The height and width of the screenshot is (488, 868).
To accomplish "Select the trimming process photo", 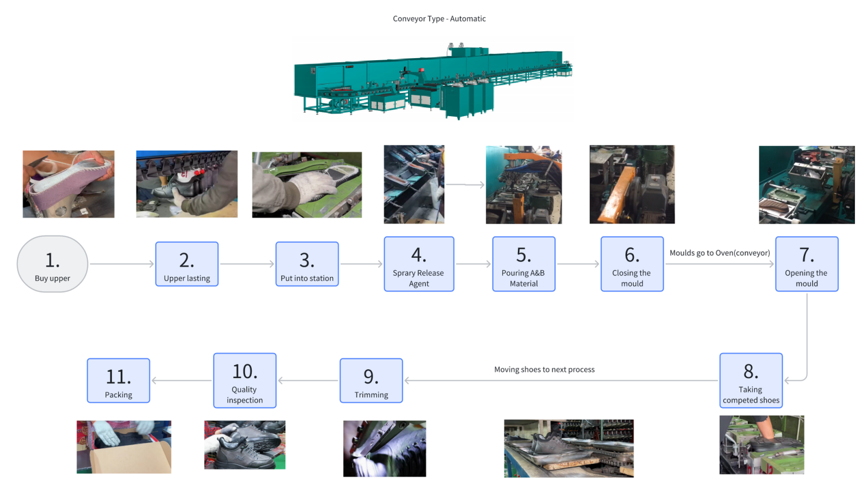I will point(385,448).
